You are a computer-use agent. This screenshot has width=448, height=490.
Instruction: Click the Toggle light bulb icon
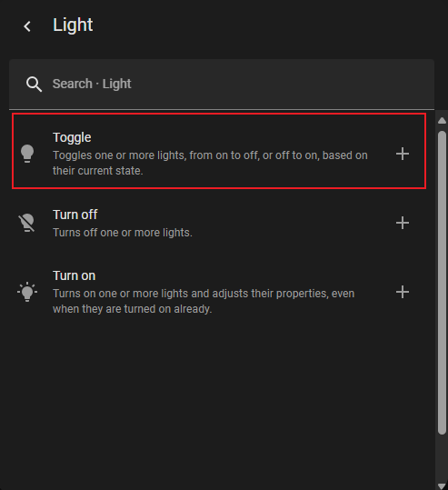tap(27, 154)
